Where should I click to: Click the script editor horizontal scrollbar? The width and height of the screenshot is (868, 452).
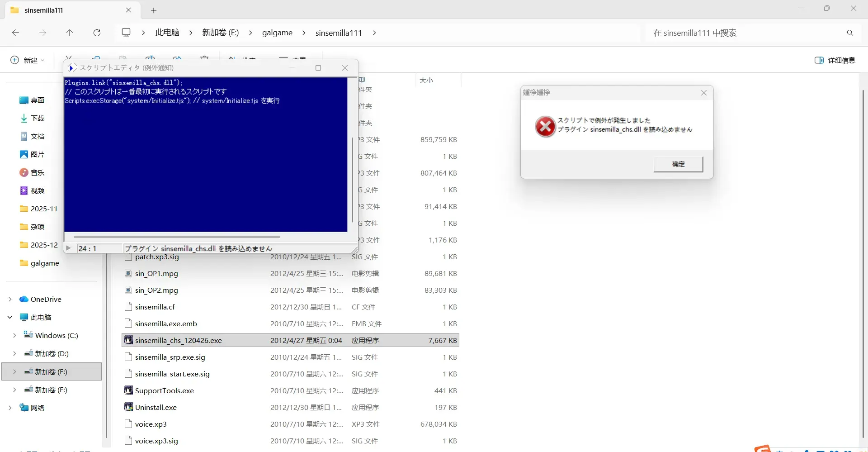[x=177, y=237]
